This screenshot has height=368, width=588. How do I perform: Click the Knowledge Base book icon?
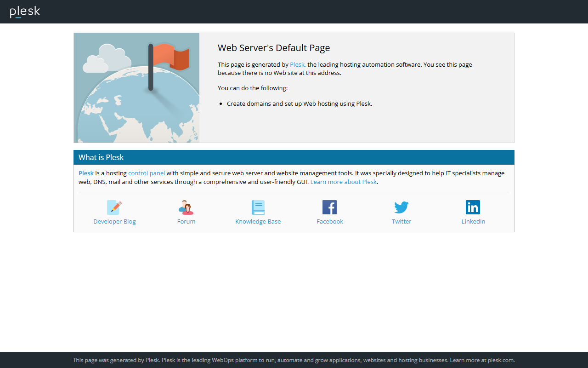(258, 207)
